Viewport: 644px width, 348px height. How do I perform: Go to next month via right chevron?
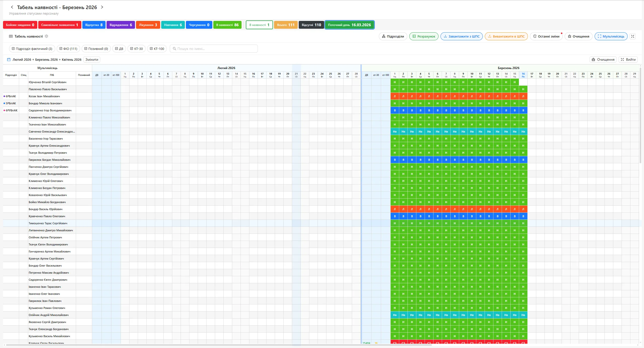(x=102, y=7)
